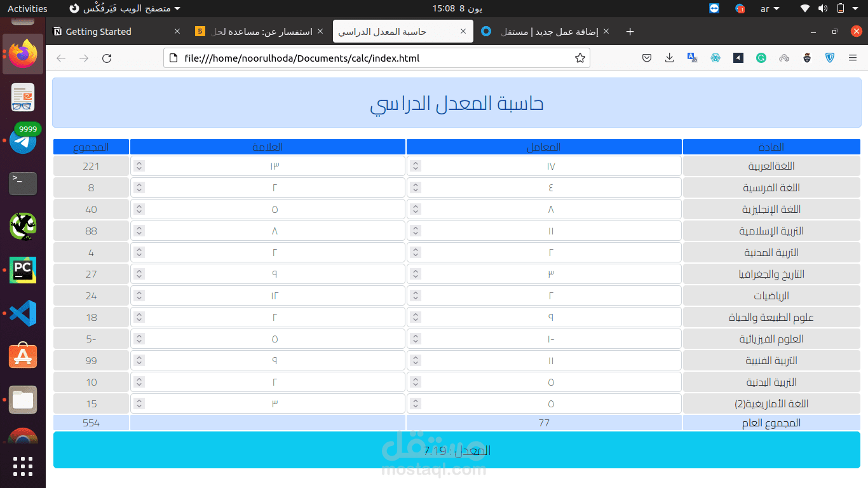Open the ZenMate VPN extension
Image resolution: width=868 pixels, height=488 pixels.
tap(830, 58)
